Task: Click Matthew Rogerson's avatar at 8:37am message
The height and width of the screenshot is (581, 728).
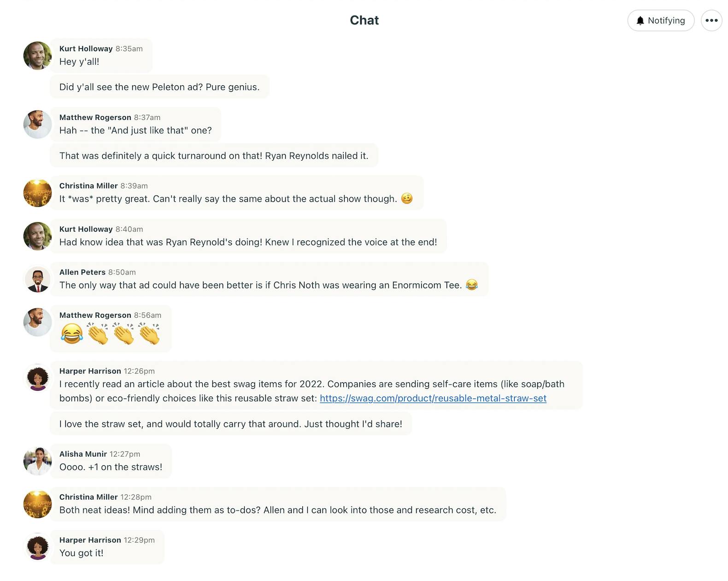Action: pos(37,125)
